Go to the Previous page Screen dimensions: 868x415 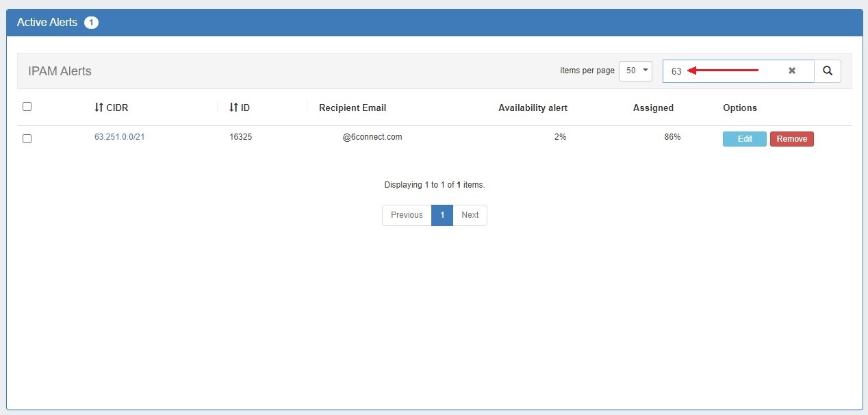tap(407, 215)
